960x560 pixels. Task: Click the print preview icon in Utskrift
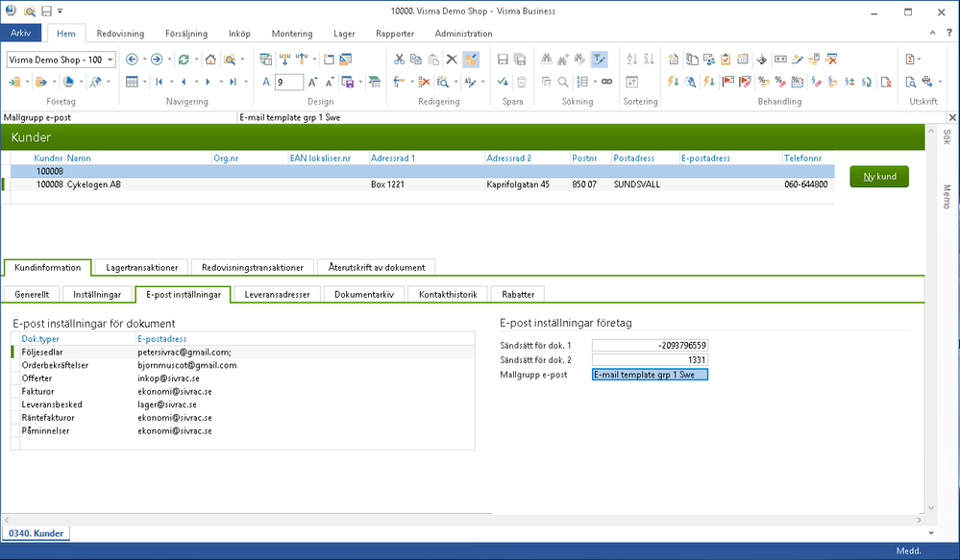click(x=911, y=82)
